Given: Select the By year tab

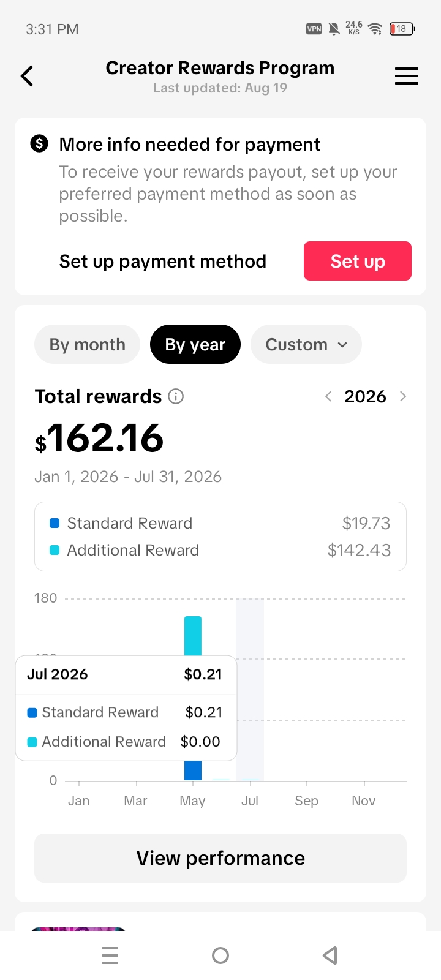Looking at the screenshot, I should click(195, 344).
